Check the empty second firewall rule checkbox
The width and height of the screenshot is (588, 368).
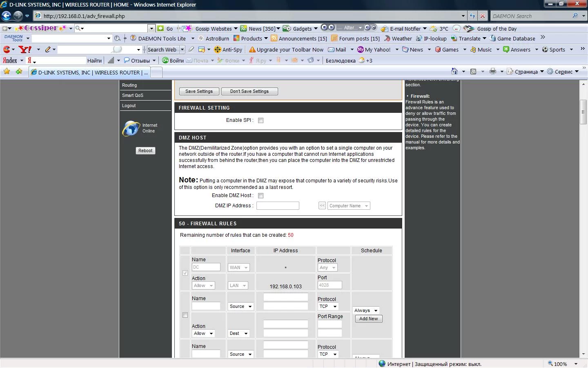(x=185, y=315)
